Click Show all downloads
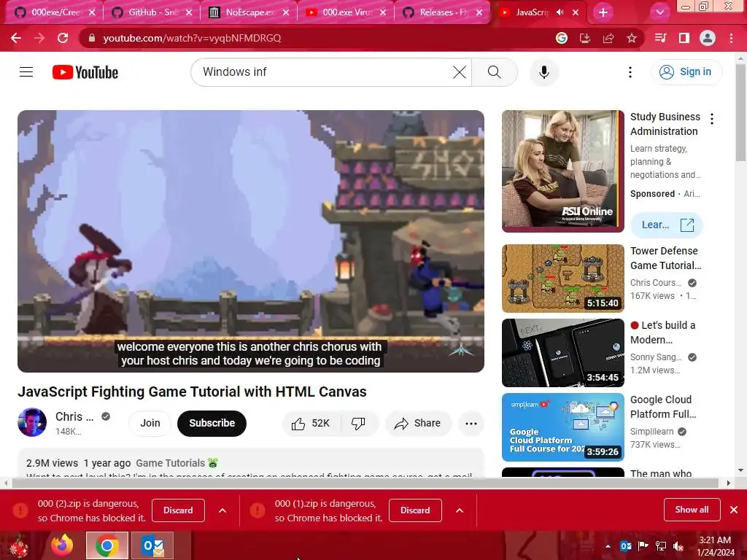 tap(692, 510)
